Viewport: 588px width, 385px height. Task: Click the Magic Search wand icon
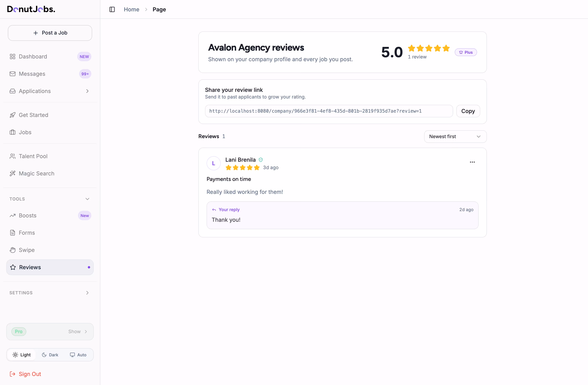(x=13, y=174)
